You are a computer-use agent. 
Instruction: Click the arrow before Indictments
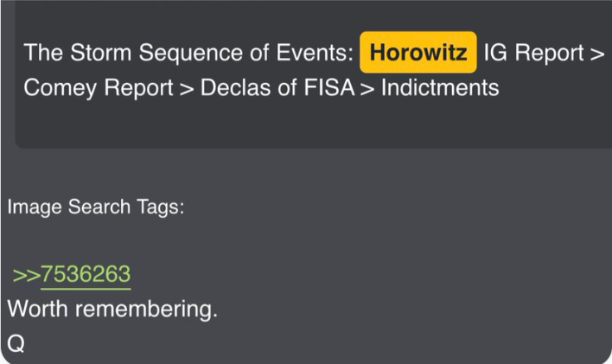(367, 89)
